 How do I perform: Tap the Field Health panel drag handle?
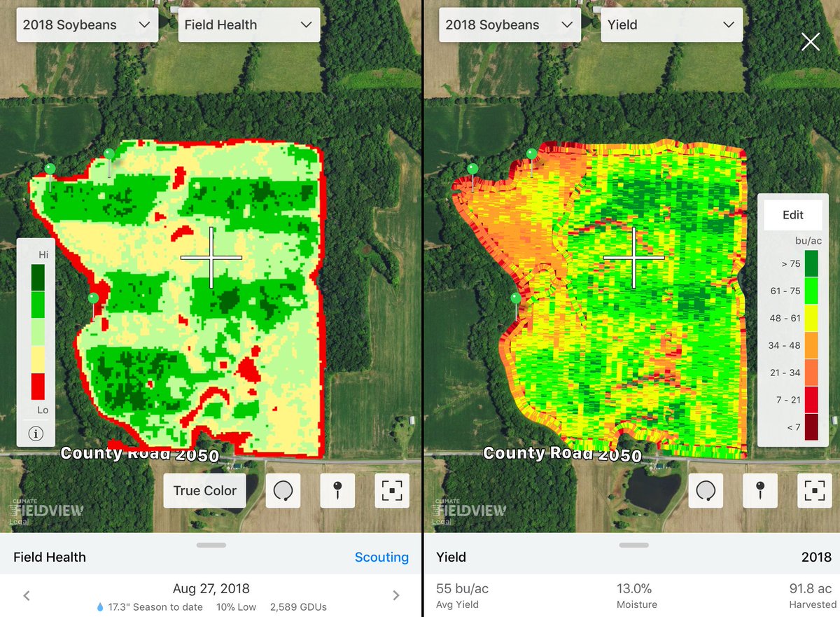click(211, 544)
